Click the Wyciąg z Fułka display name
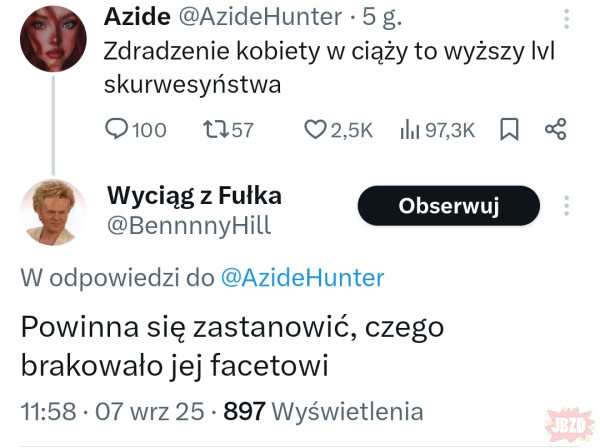600x448 pixels. click(x=194, y=195)
